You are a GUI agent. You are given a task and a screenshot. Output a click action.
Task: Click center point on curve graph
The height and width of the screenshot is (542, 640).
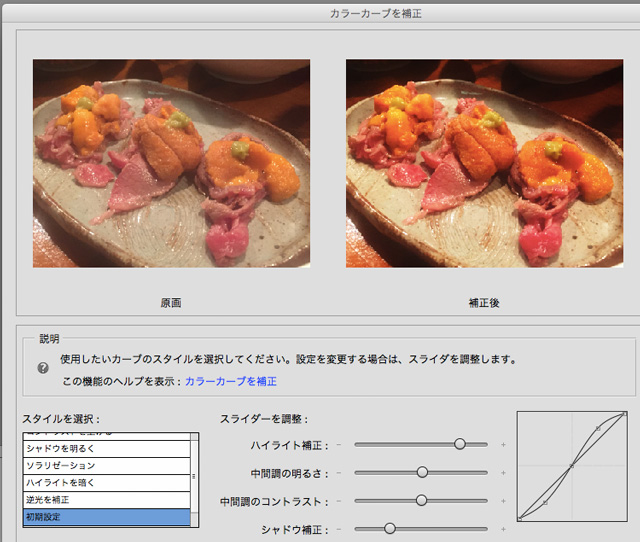point(572,466)
